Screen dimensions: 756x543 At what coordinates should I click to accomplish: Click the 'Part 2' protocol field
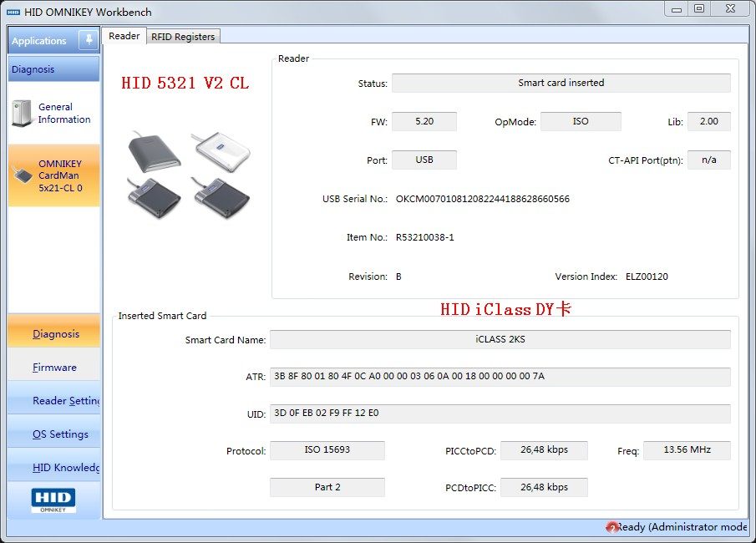click(x=327, y=487)
